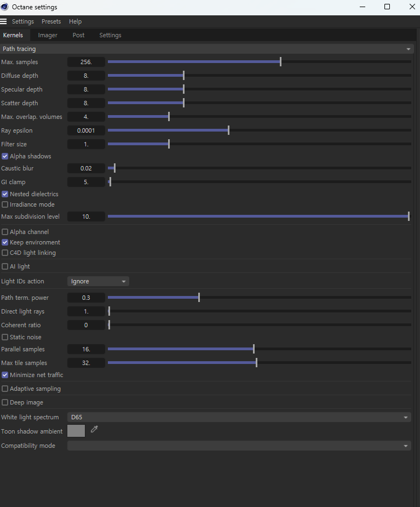Click the Octane app icon in title bar
This screenshot has height=507, width=420.
pyautogui.click(x=4, y=7)
